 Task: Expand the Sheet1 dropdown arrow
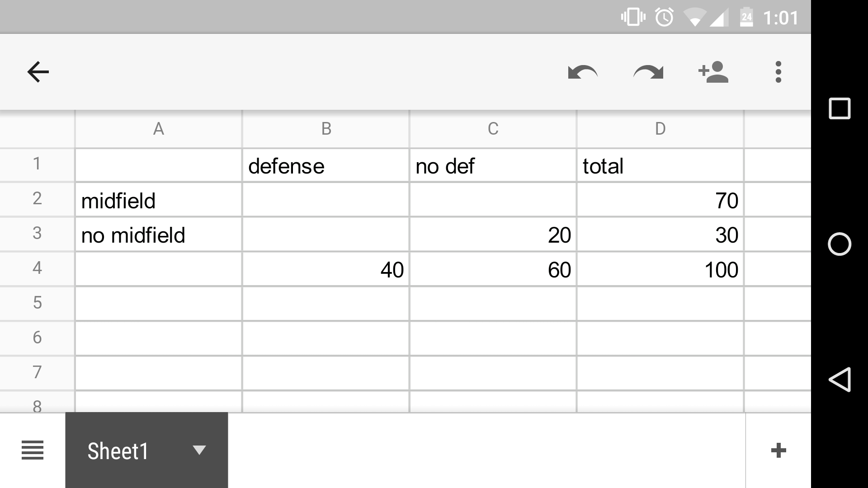tap(199, 450)
